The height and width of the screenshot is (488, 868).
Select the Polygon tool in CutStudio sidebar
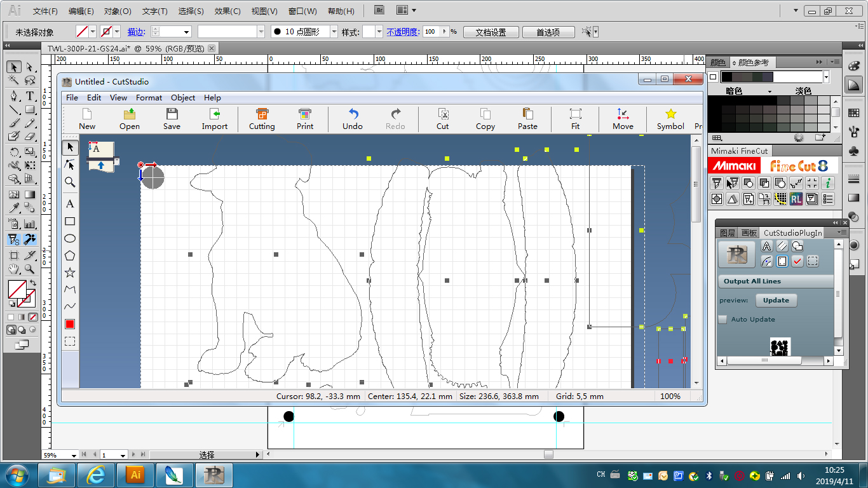pos(70,255)
